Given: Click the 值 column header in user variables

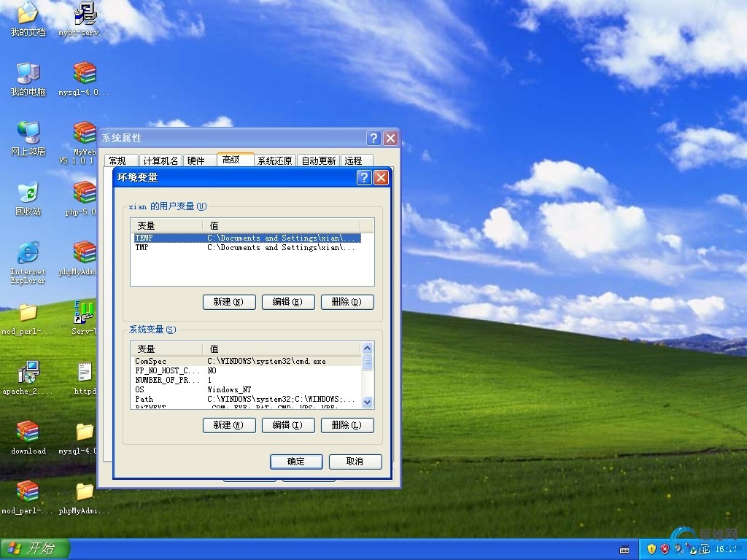Looking at the screenshot, I should click(x=282, y=226).
